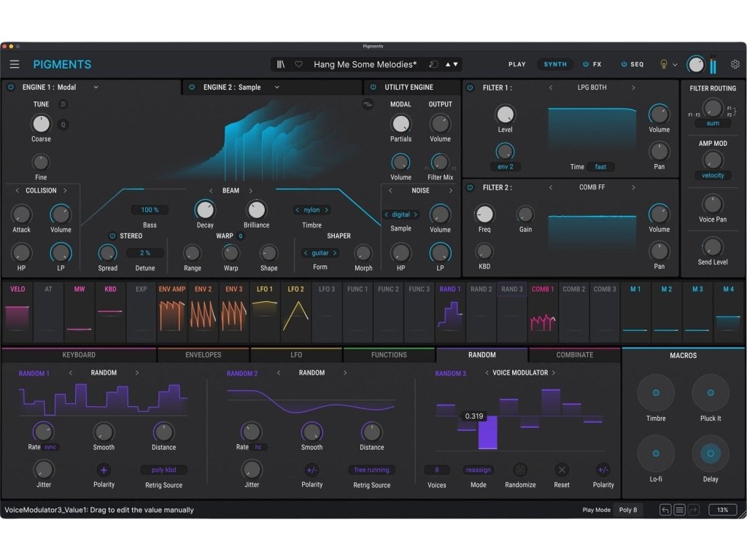This screenshot has width=747, height=560.
Task: Click the undo arrow in status bar
Action: 665,510
